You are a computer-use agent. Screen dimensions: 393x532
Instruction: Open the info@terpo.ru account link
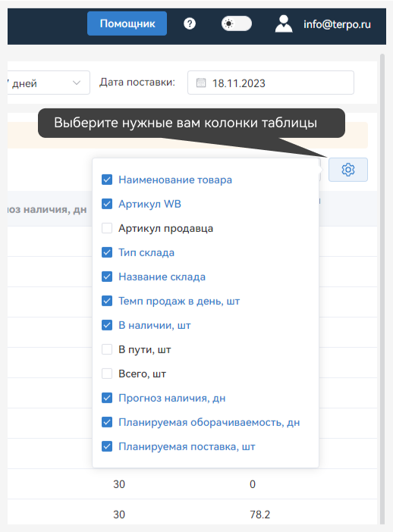[337, 24]
